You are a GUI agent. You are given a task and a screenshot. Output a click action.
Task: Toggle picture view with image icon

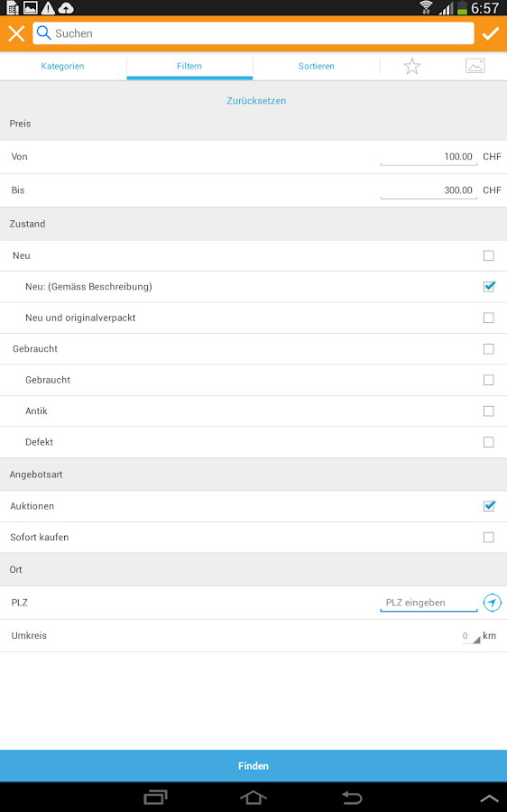pyautogui.click(x=475, y=66)
